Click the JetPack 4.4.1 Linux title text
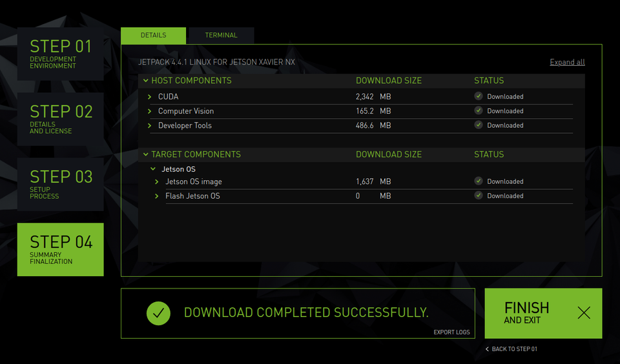 [x=216, y=62]
